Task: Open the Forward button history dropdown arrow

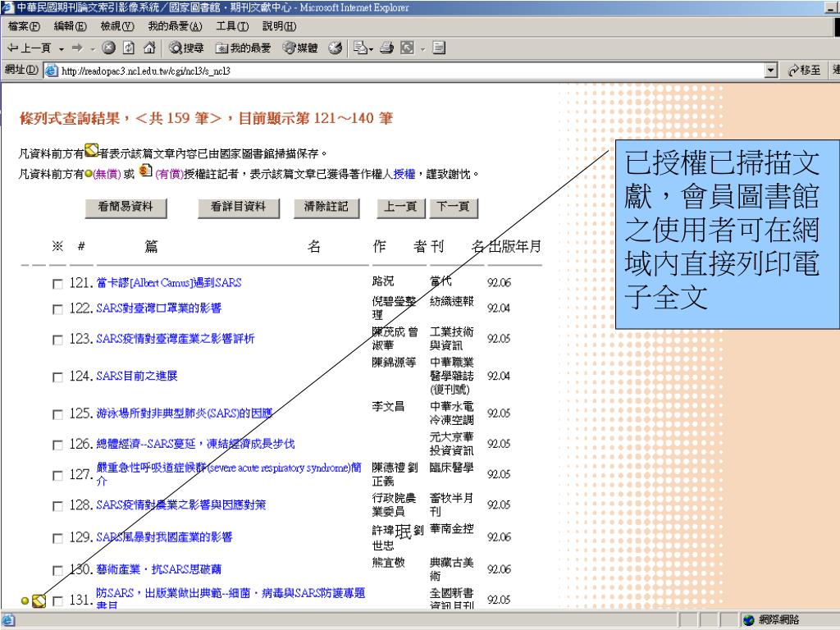Action: pos(93,48)
